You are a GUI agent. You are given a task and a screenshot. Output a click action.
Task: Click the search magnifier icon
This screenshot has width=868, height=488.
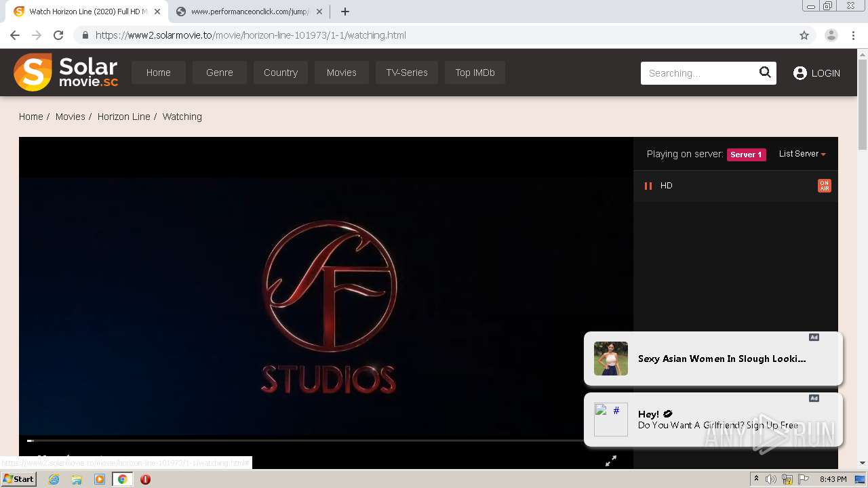765,73
